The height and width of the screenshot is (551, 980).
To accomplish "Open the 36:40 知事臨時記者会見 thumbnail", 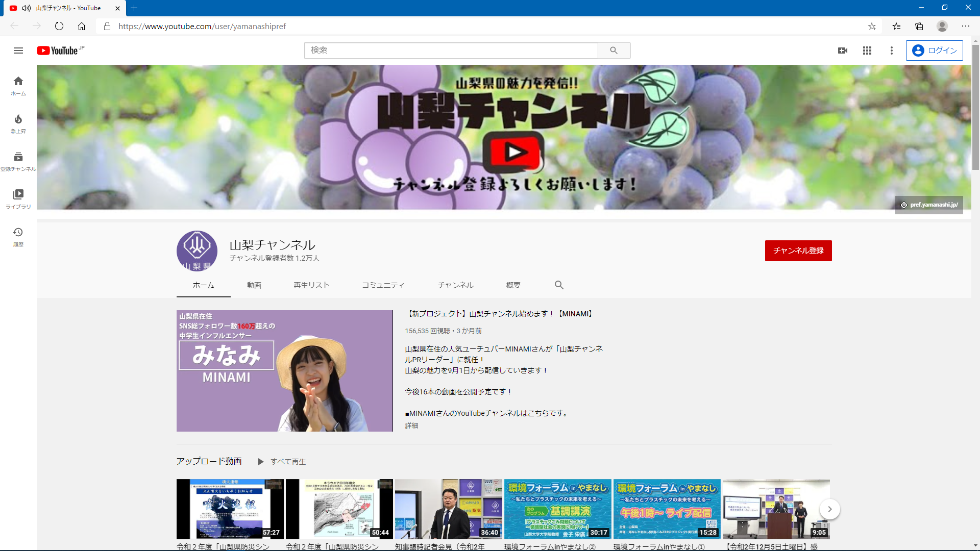I will [x=449, y=509].
